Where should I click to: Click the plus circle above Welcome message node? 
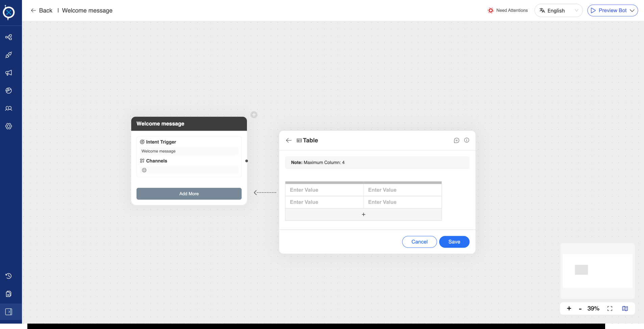[254, 115]
